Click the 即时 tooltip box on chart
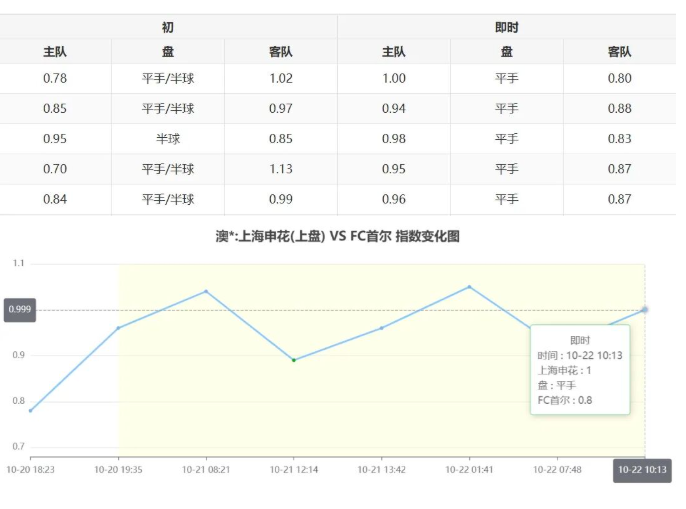 (x=580, y=370)
